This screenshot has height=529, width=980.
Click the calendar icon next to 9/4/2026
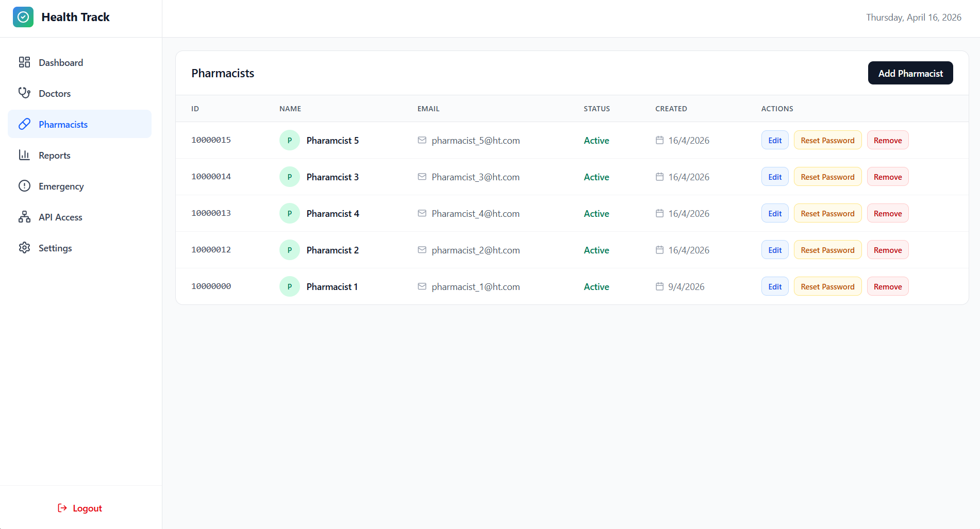point(659,286)
